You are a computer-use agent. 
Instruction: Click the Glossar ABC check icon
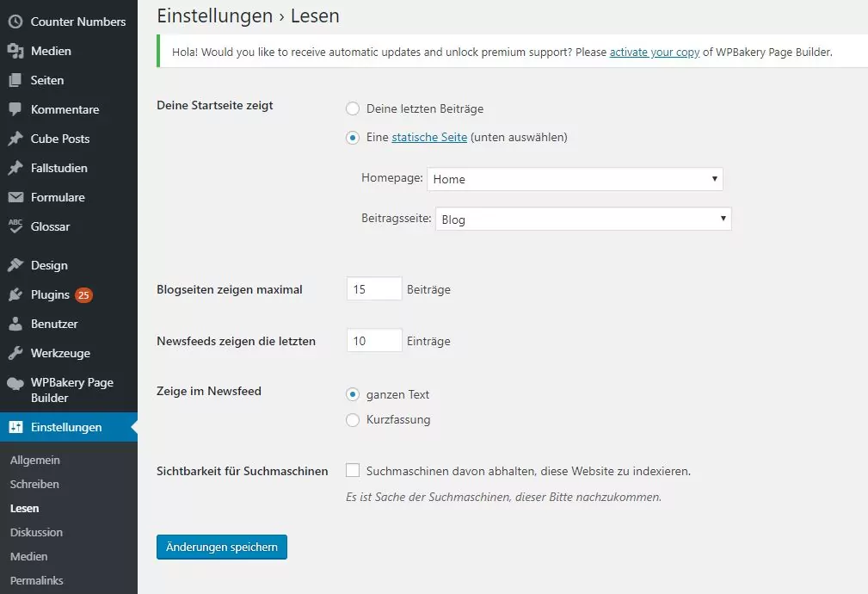pos(15,226)
